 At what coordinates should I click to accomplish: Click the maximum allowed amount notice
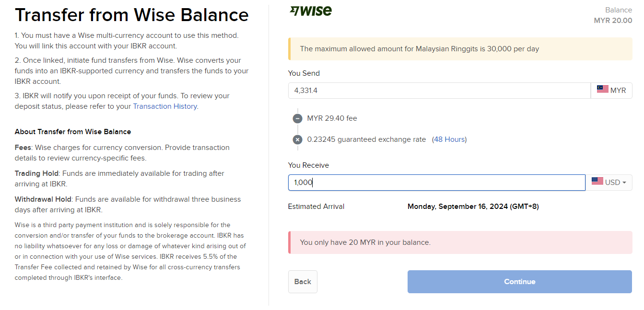pyautogui.click(x=419, y=49)
